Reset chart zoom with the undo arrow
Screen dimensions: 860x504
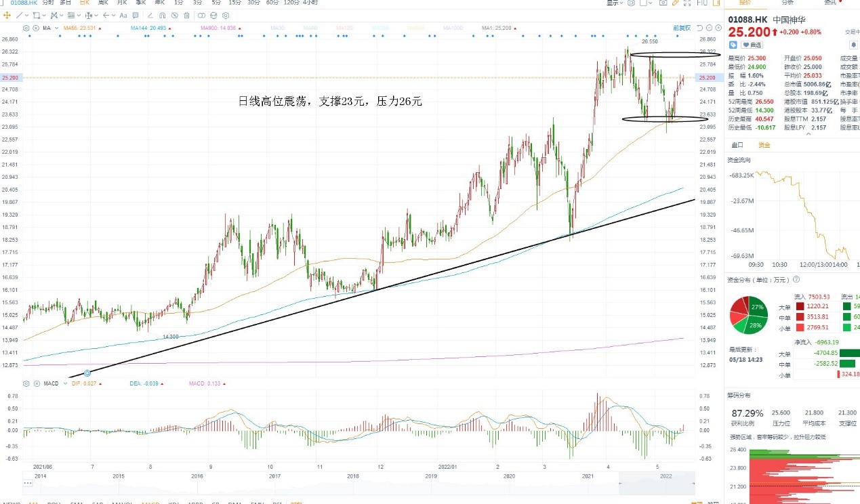(x=699, y=28)
